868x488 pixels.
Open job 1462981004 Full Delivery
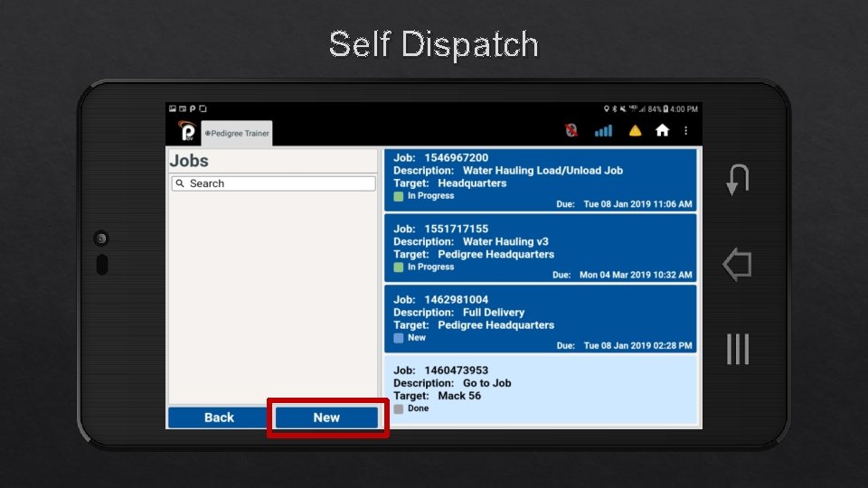tap(541, 319)
